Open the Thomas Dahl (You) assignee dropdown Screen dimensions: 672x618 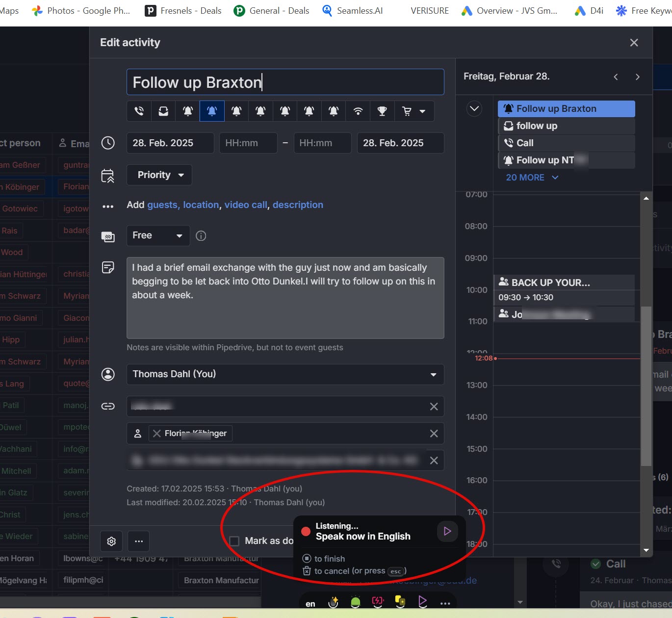[x=285, y=375]
